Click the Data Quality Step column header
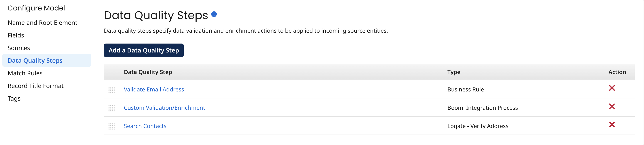The width and height of the screenshot is (644, 145). (148, 72)
